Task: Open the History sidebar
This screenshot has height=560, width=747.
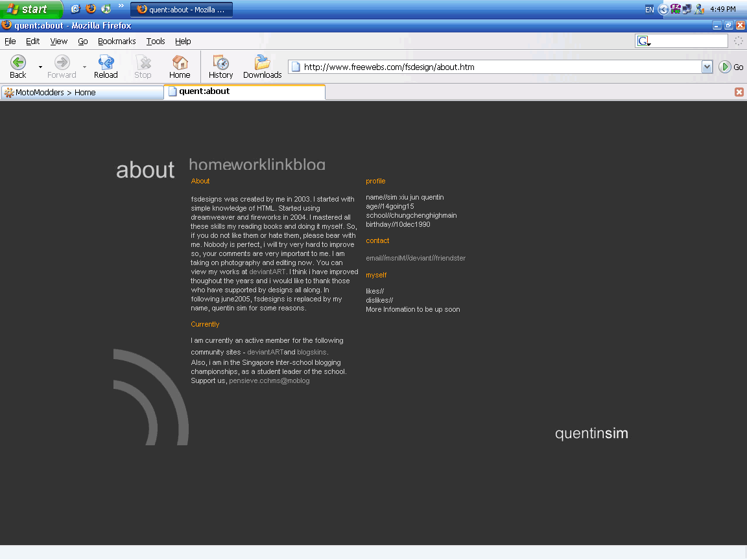Action: point(220,67)
